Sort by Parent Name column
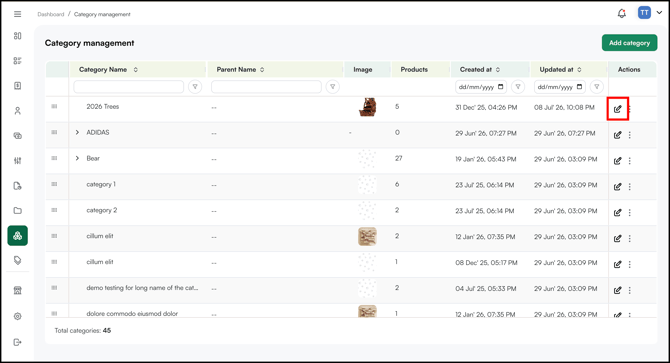The image size is (670, 363). click(262, 70)
